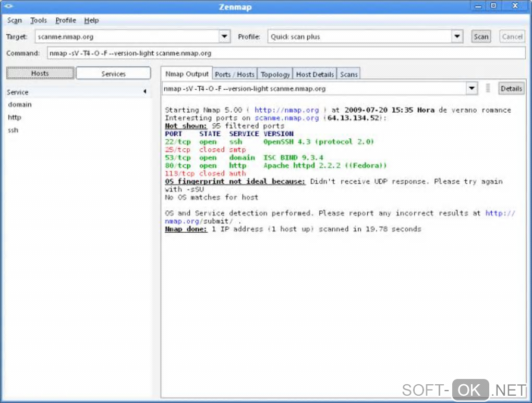Start the scan with Scan button
532x403 pixels.
pyautogui.click(x=481, y=37)
